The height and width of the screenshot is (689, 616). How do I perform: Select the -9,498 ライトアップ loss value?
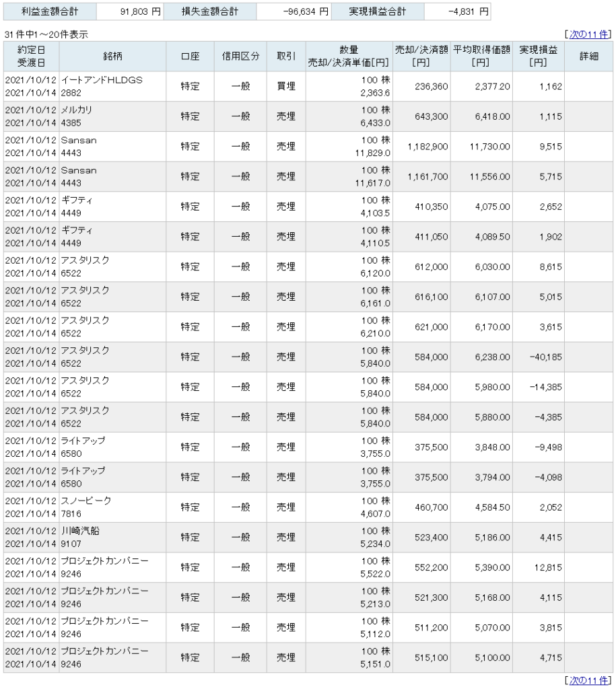click(x=548, y=447)
